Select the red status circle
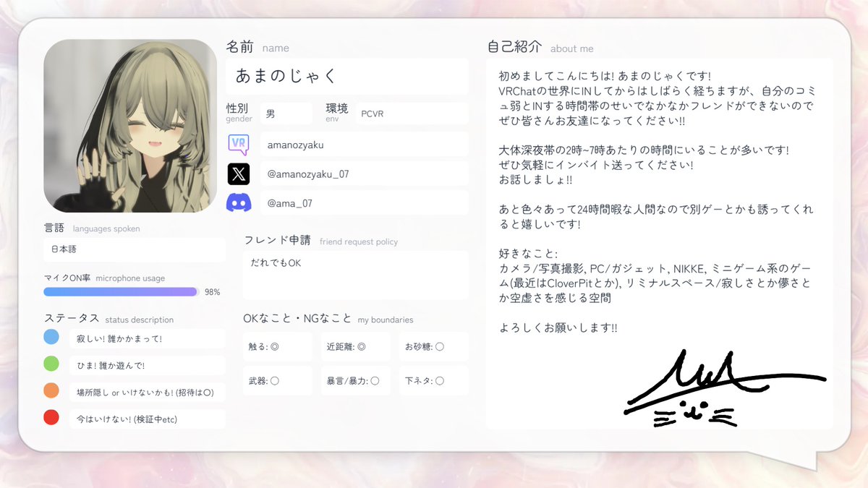868x488 pixels. point(51,417)
